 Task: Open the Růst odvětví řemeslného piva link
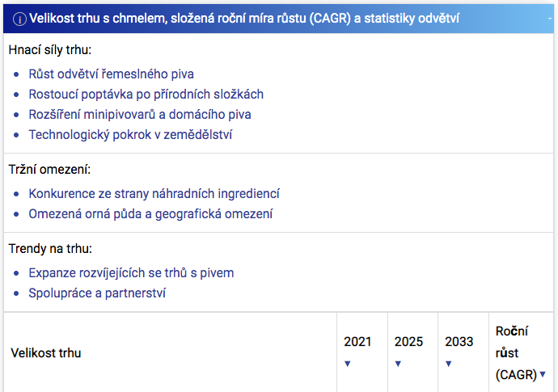(x=111, y=74)
